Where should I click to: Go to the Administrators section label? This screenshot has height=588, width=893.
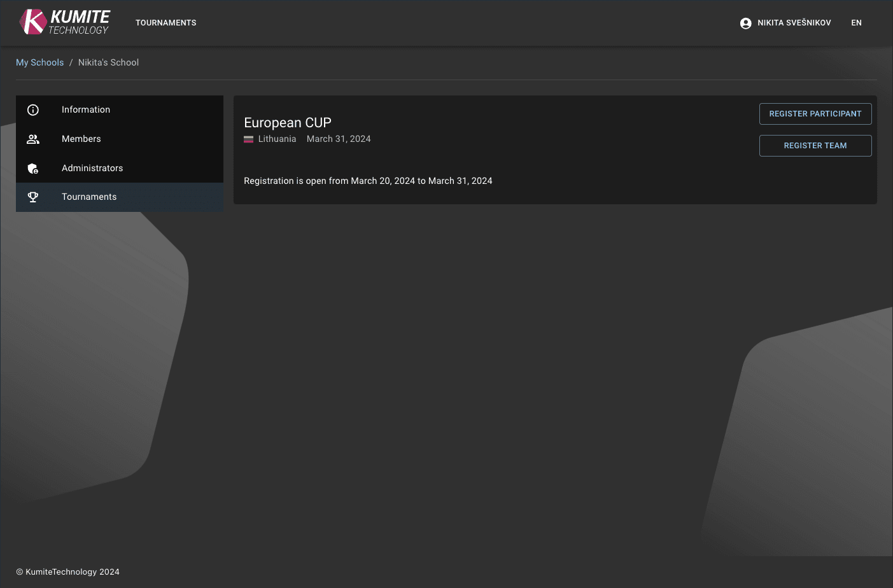tap(92, 169)
